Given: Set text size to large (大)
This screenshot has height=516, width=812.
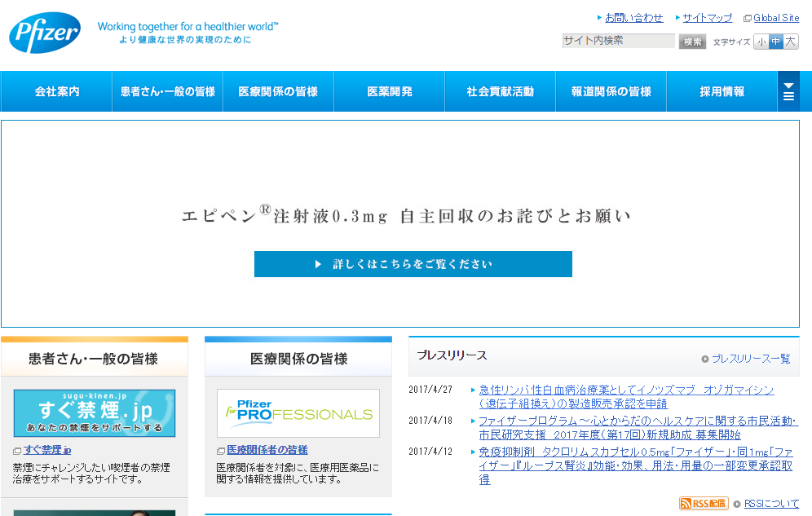Looking at the screenshot, I should pos(790,42).
